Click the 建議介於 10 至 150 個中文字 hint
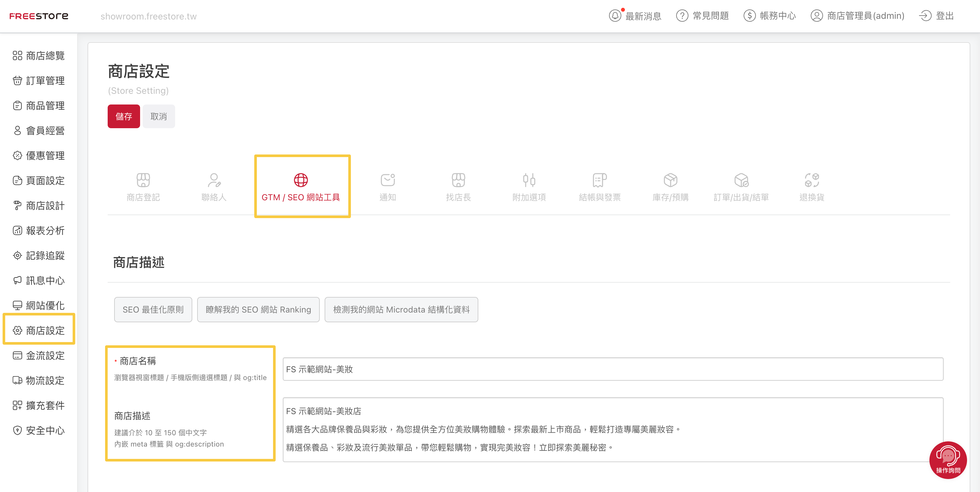The width and height of the screenshot is (980, 492). (x=160, y=432)
